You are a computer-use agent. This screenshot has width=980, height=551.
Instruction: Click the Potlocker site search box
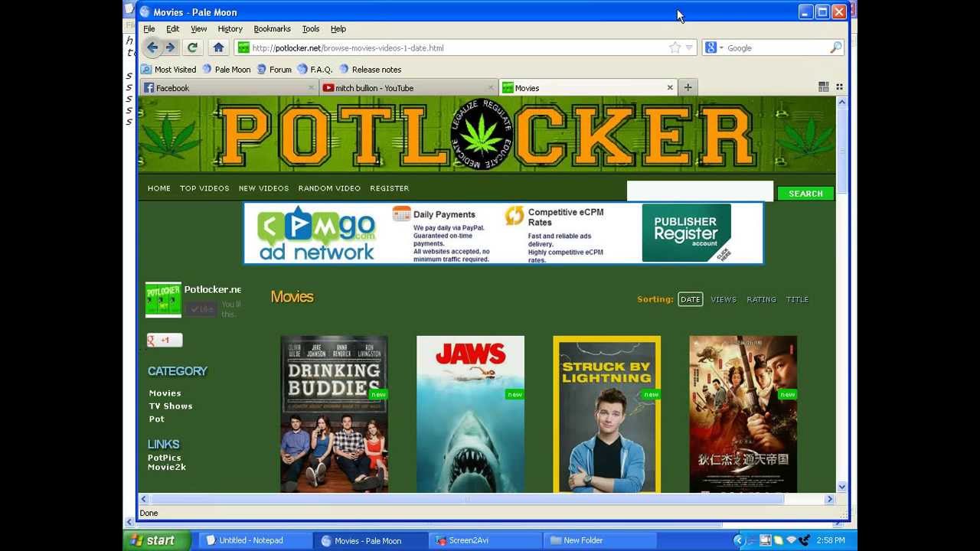[700, 191]
